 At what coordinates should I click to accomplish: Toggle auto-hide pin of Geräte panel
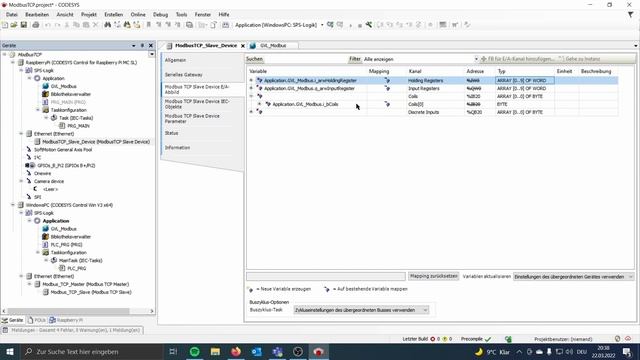[x=142, y=45]
